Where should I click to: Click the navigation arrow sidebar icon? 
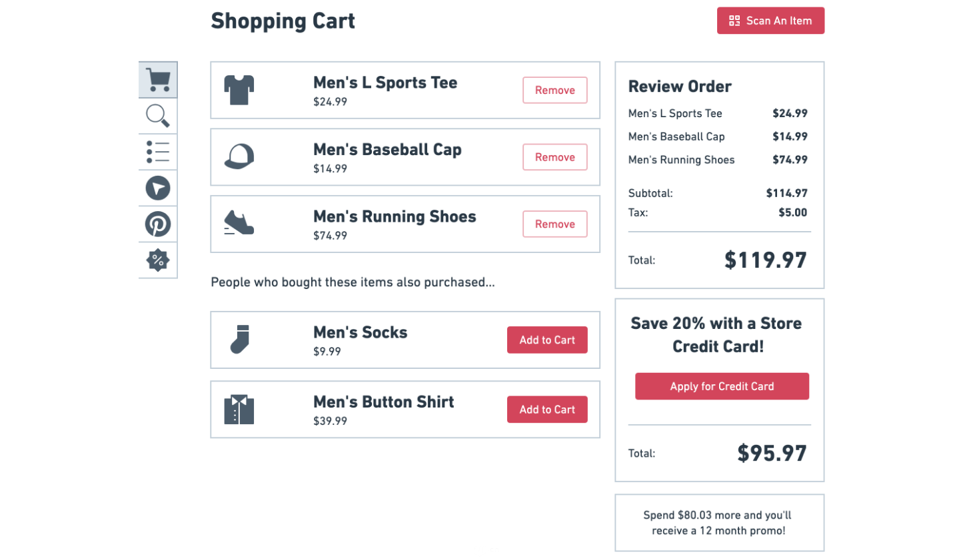coord(158,188)
